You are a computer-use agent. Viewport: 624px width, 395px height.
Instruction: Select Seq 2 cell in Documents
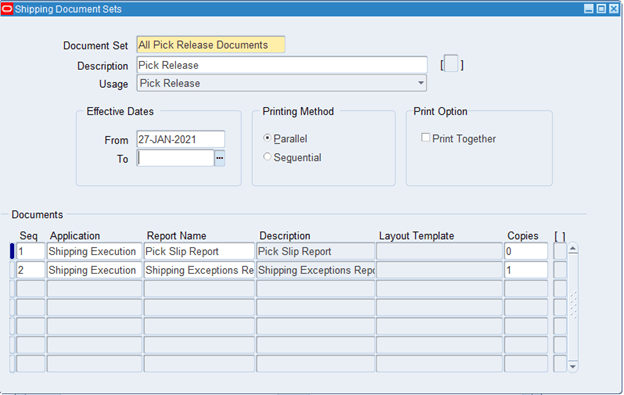(31, 270)
